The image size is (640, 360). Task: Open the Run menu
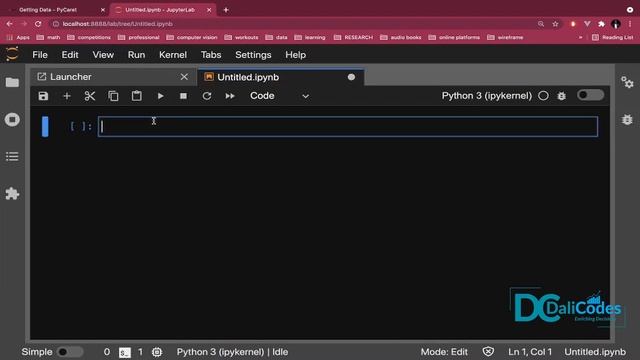(x=136, y=55)
